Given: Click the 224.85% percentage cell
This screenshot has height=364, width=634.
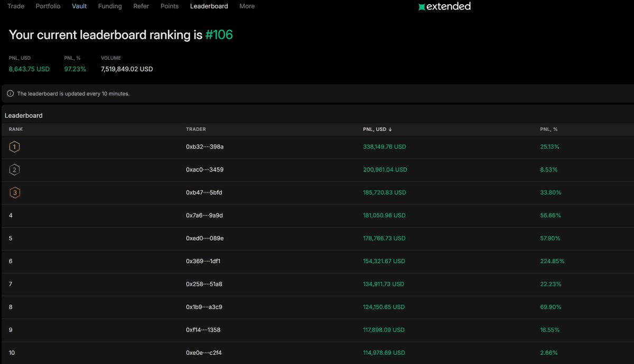Looking at the screenshot, I should pos(552,261).
